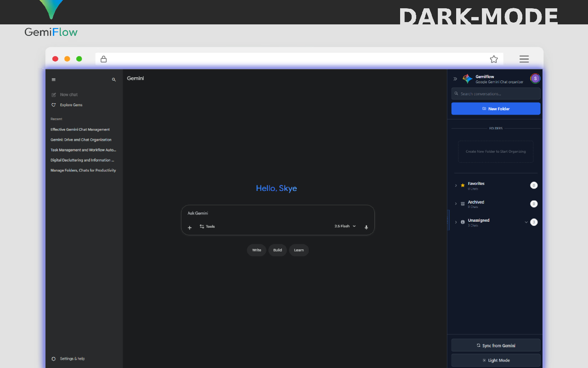The image size is (588, 368).
Task: Bookmark the page with star icon
Action: [494, 59]
